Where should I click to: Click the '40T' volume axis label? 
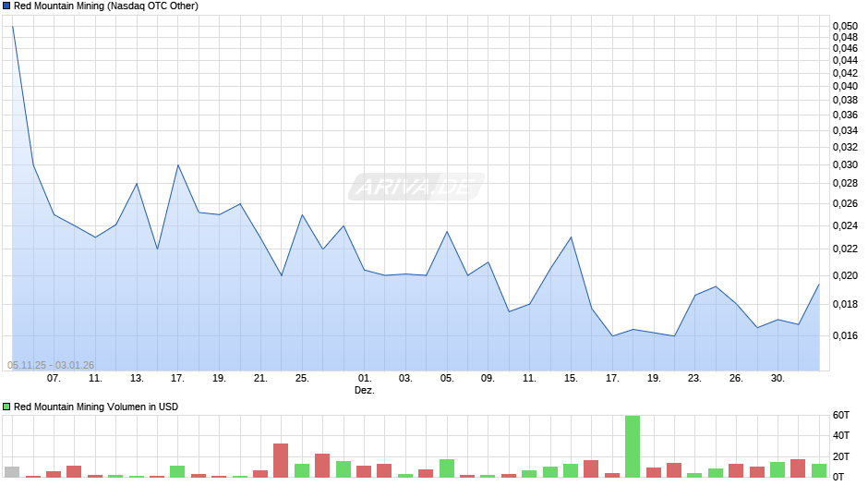(x=841, y=435)
